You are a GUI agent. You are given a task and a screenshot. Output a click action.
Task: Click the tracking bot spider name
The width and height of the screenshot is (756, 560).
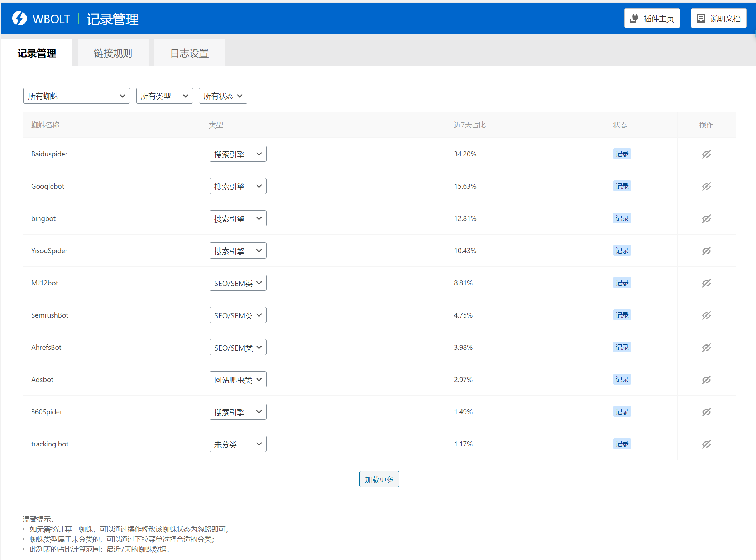[x=50, y=444]
